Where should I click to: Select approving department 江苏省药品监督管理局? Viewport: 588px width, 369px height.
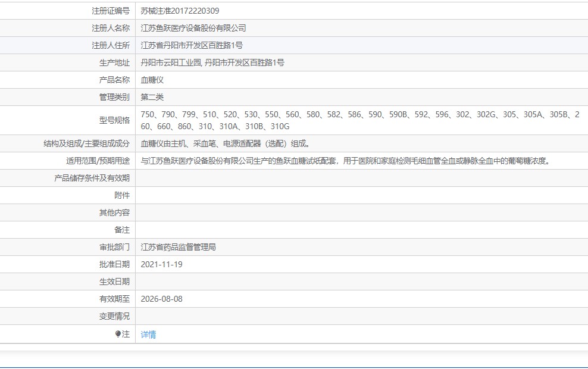tap(178, 247)
